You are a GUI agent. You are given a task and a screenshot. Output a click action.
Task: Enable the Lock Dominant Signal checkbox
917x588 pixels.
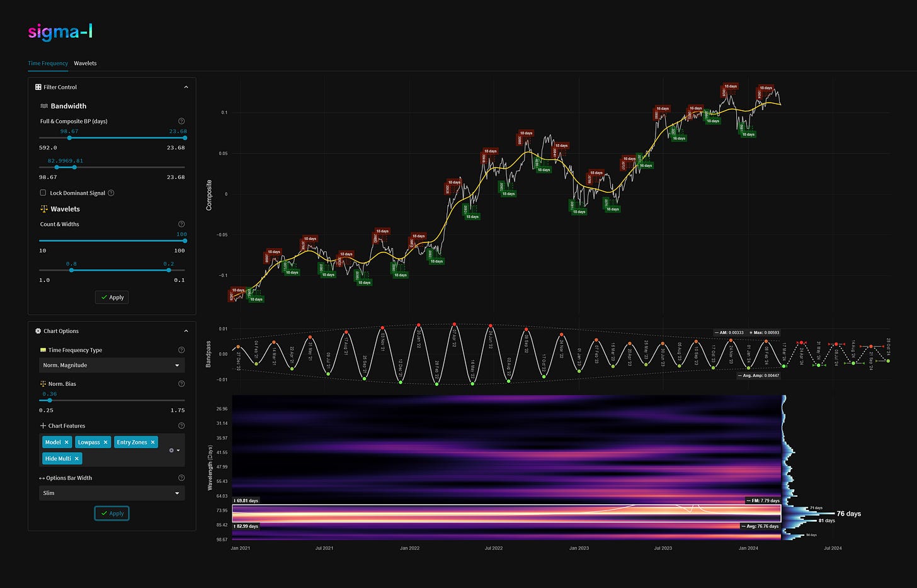[x=43, y=193]
